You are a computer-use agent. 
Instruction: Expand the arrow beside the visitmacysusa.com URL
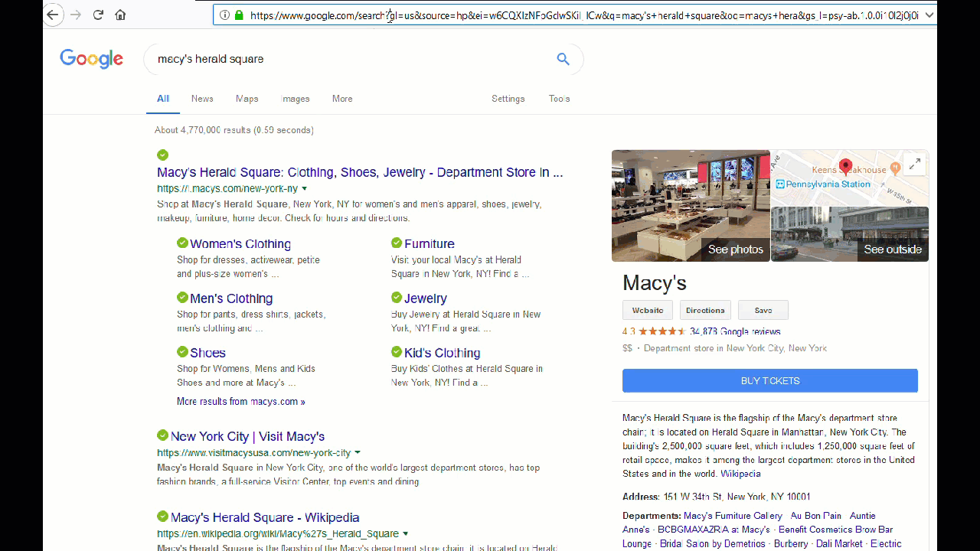tap(358, 452)
